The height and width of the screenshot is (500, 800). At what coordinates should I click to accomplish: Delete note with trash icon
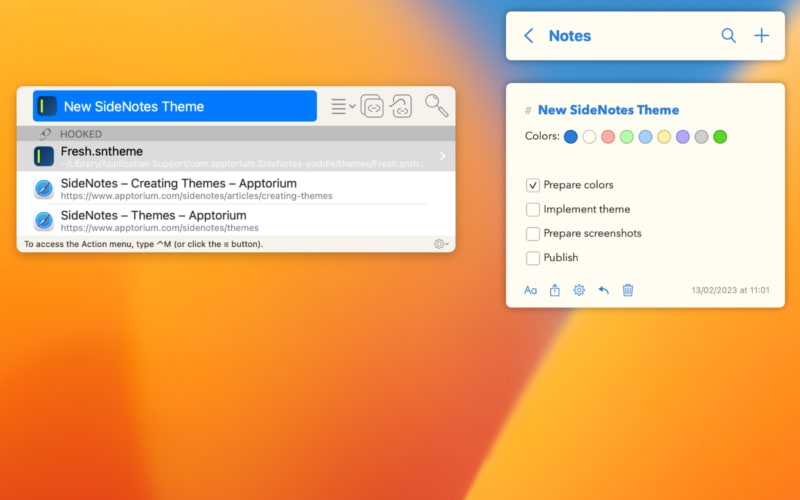(x=628, y=290)
